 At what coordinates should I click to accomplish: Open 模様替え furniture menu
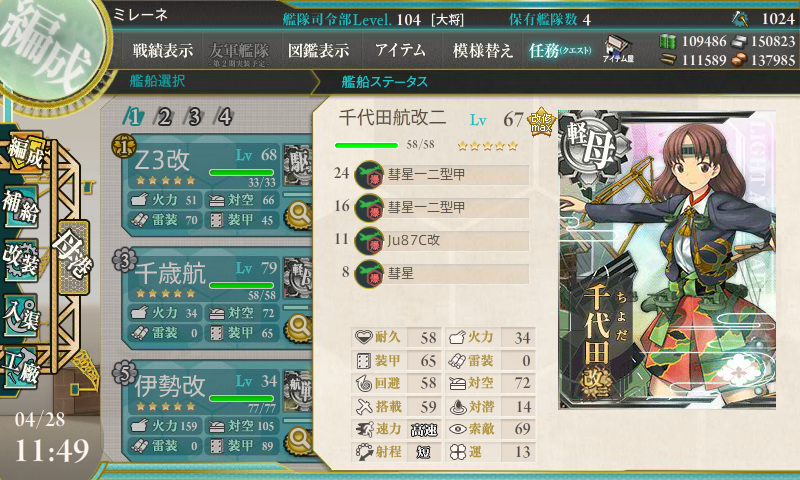coord(483,50)
